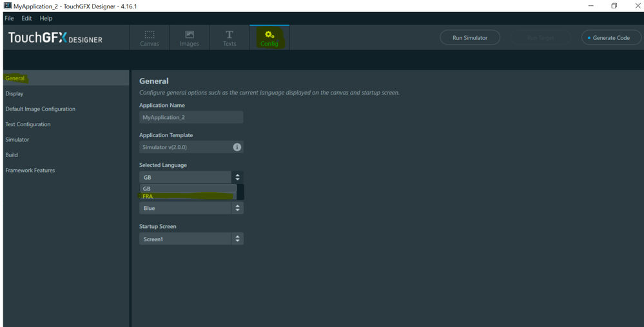Open the File menu
The height and width of the screenshot is (327, 644).
[x=9, y=18]
